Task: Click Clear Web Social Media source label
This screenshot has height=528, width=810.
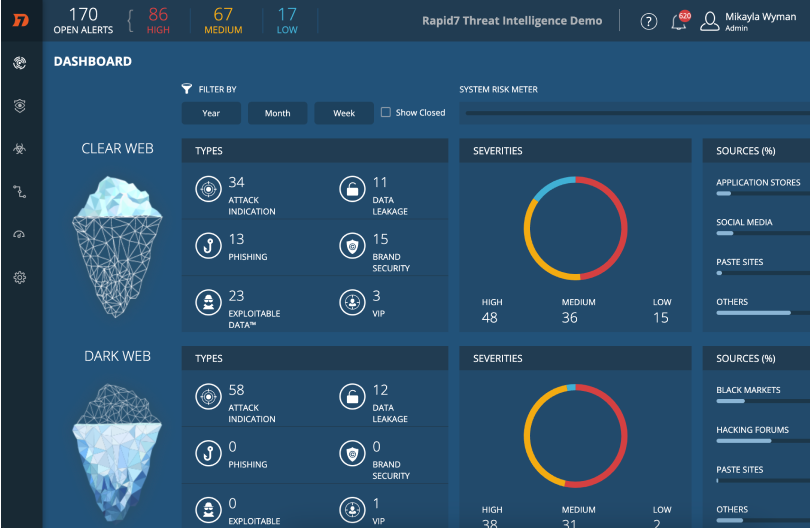Action: coord(744,222)
